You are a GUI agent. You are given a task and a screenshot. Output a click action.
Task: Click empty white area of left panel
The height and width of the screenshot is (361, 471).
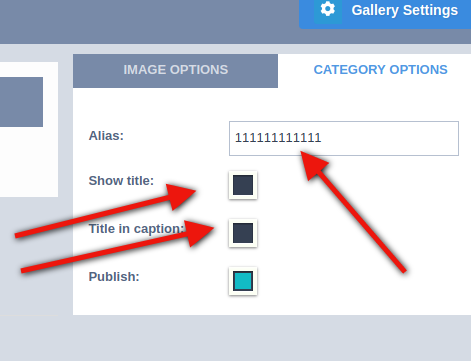[27, 160]
